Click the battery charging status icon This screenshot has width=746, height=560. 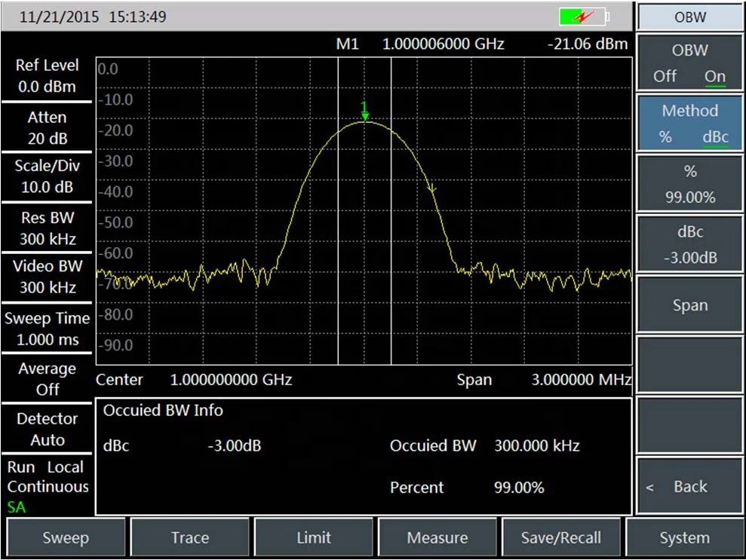tap(584, 16)
